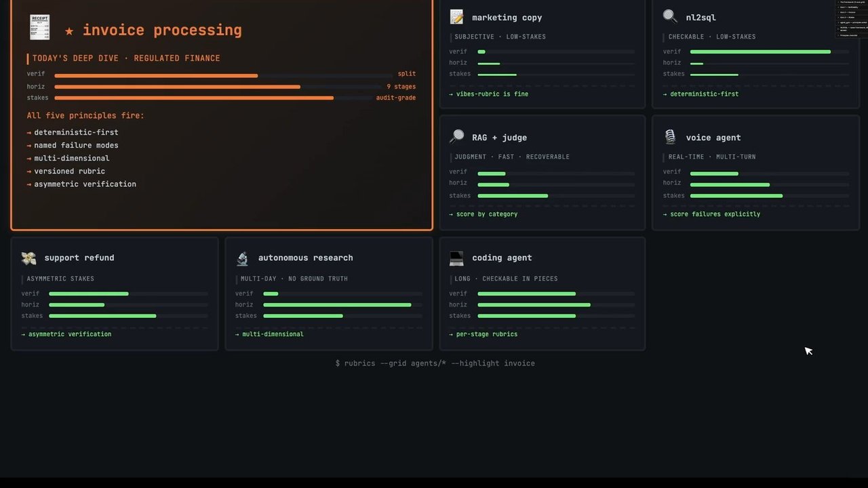Click the star next to invoice processing
Viewport: 868px width, 488px height.
click(69, 30)
